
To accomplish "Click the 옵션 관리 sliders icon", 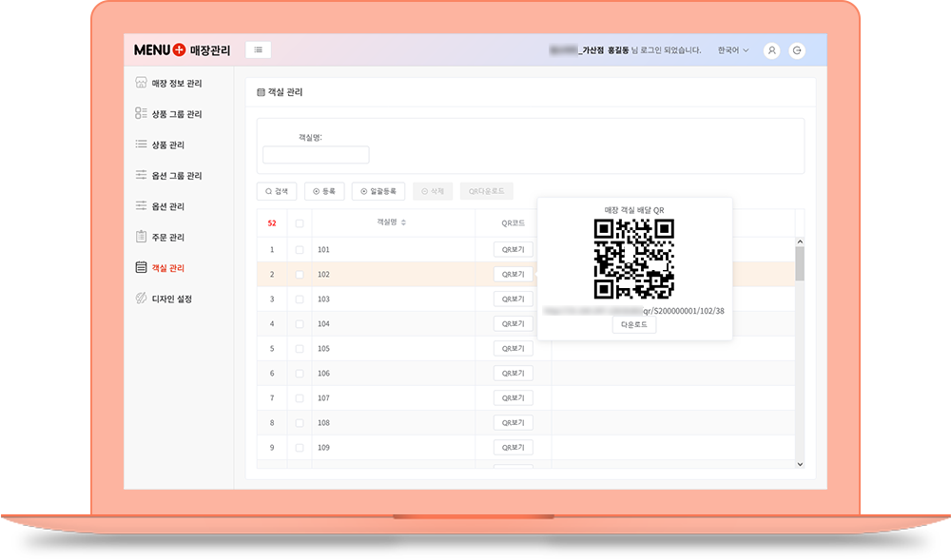I will point(142,206).
